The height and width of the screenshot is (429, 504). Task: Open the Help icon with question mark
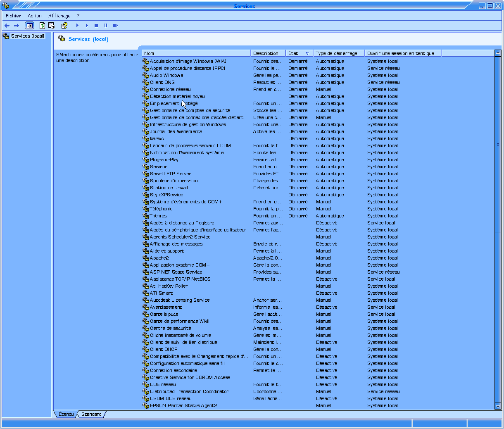coord(64,26)
